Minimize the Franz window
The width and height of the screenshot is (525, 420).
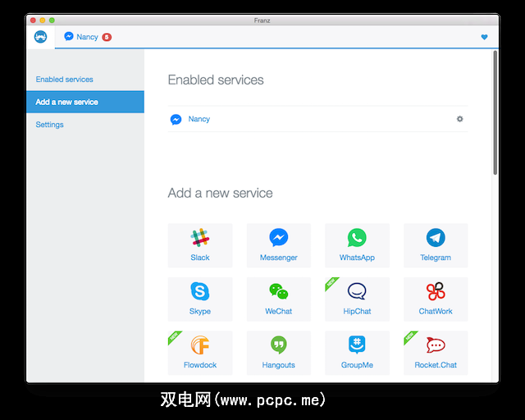(x=42, y=20)
